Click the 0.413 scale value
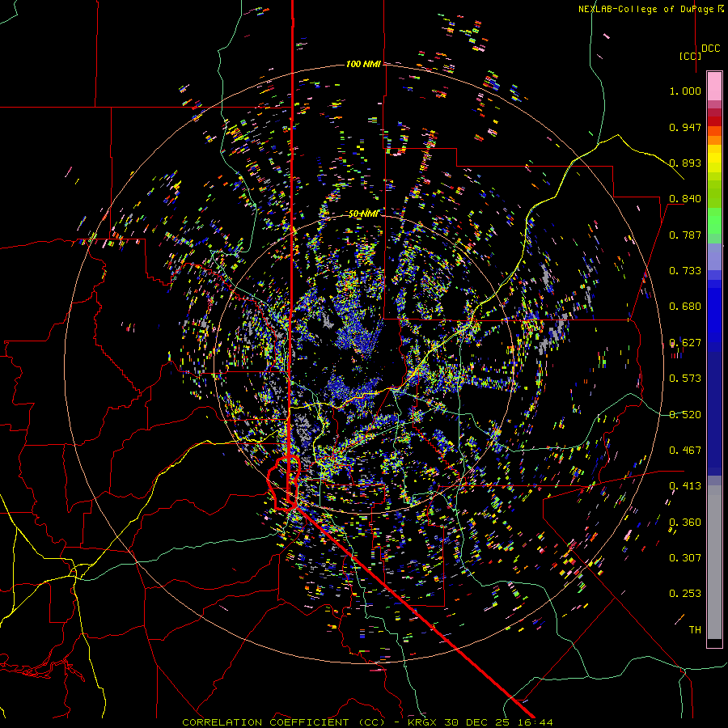The height and width of the screenshot is (728, 728). (685, 486)
